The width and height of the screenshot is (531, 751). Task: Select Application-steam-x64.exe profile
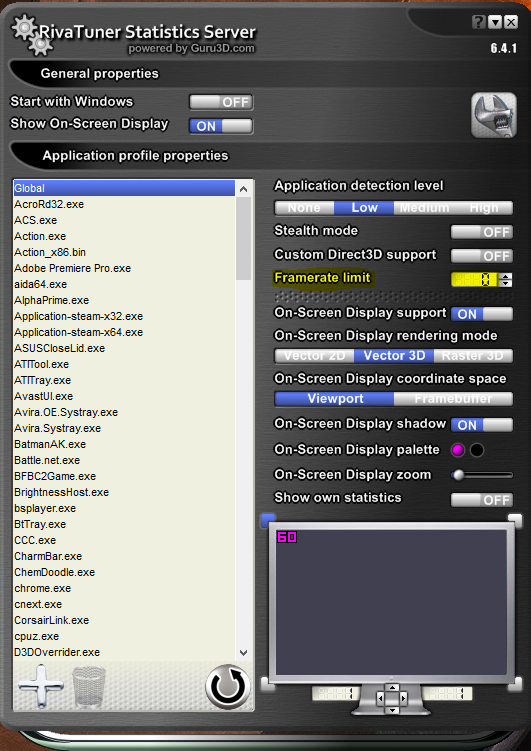[x=124, y=332]
